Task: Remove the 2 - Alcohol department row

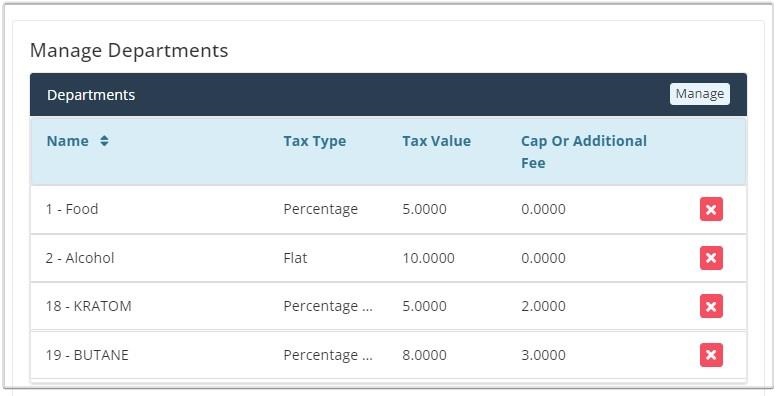Action: (x=711, y=258)
